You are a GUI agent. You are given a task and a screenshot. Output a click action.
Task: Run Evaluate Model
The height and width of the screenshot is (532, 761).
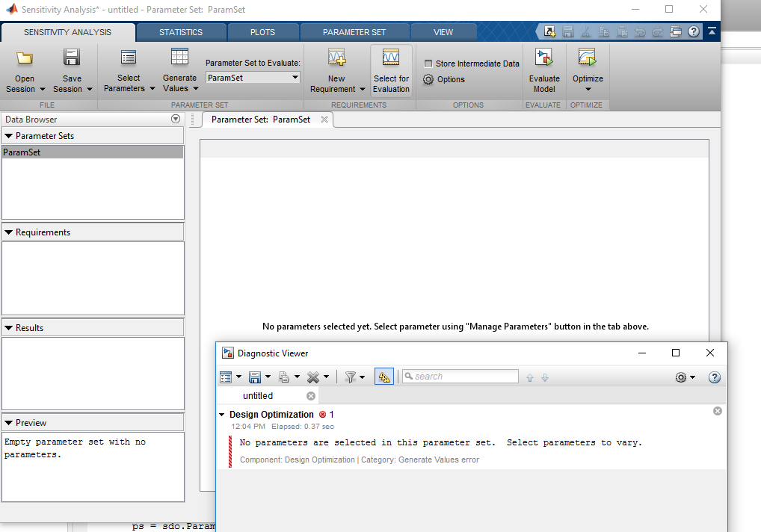coord(543,59)
